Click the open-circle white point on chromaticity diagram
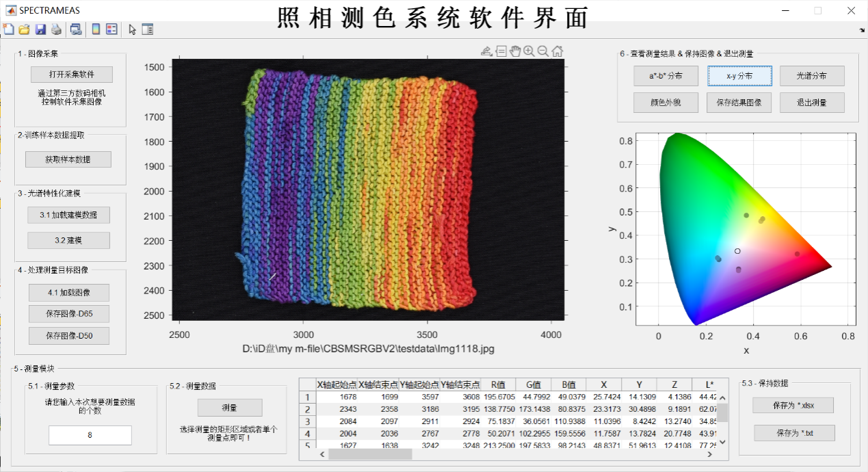Viewport: 868px width, 472px height. (737, 251)
